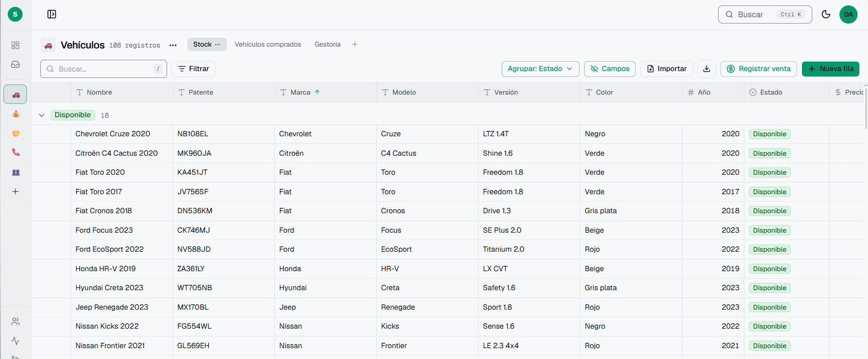Open the Stock tab options ellipsis

click(x=218, y=44)
